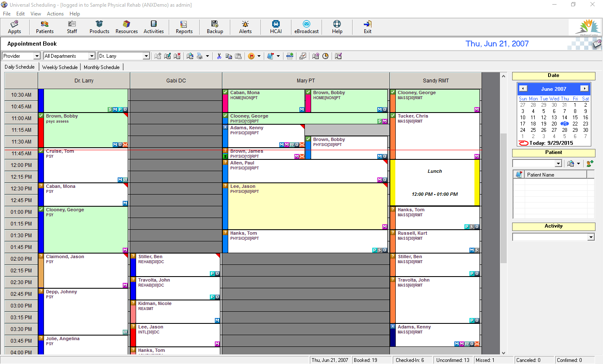Select June 14 in the calendar
Viewport: 603px width, 364px height.
coord(564,118)
